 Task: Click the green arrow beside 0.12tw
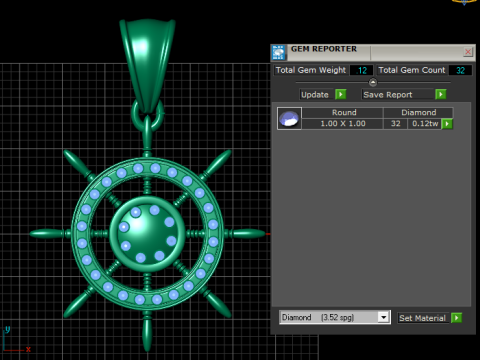point(447,124)
